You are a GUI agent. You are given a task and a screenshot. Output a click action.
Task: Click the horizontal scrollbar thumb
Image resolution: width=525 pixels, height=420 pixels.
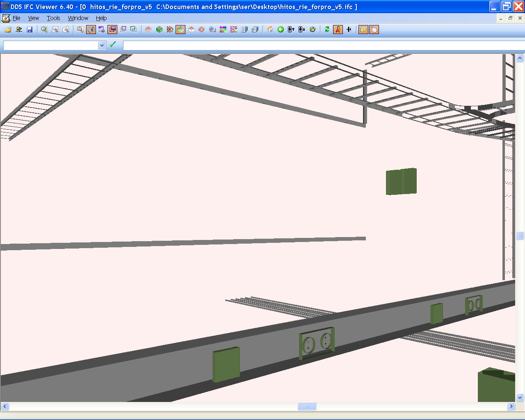[307, 406]
